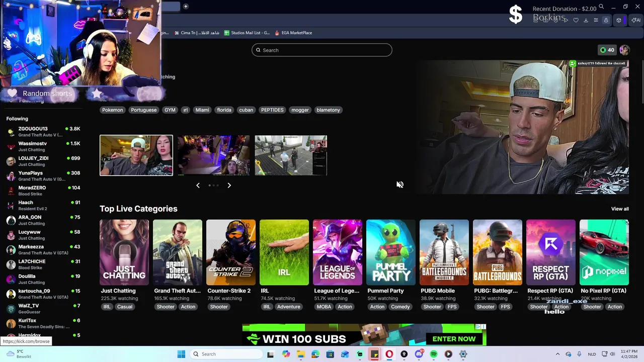Viewport: 644px width, 362px height.
Task: Click the Casual tag under Just Chatting
Action: [x=125, y=307]
